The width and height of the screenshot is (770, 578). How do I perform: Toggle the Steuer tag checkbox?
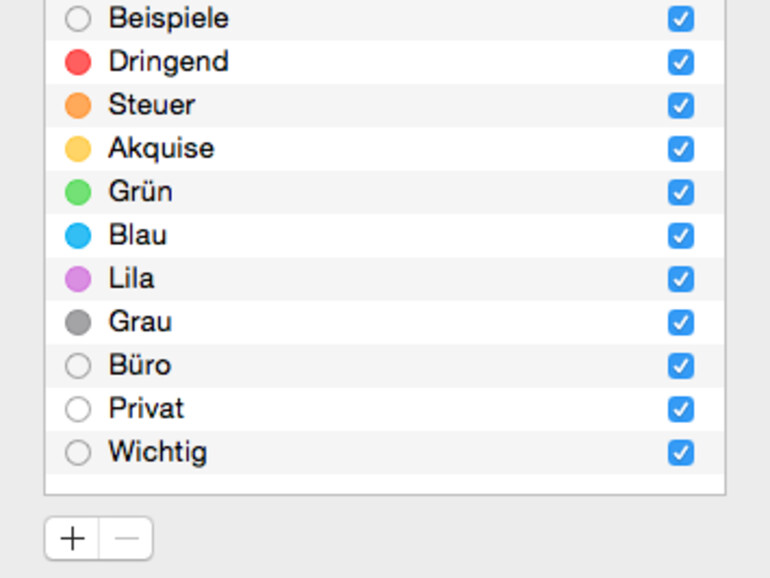pos(681,105)
